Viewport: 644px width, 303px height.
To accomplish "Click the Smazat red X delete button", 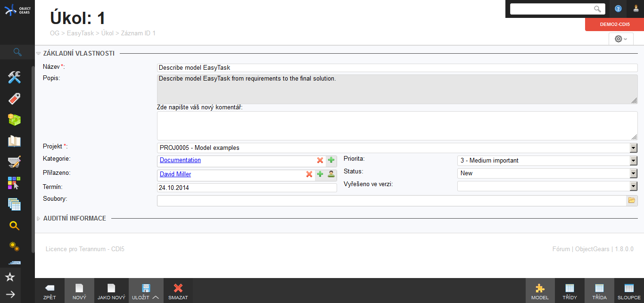I will (178, 290).
